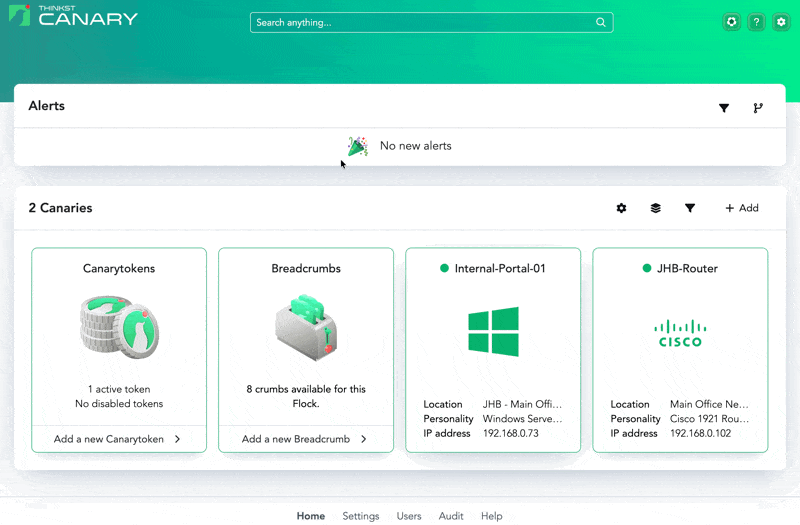Click 8 crumbs available for this Flock text
The image size is (800, 525).
click(306, 396)
